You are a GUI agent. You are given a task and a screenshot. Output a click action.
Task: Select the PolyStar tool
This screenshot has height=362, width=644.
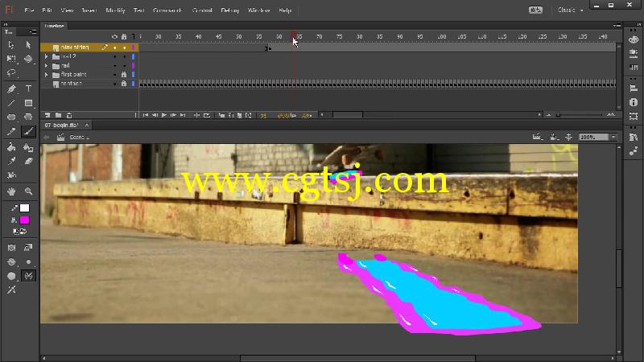point(28,117)
